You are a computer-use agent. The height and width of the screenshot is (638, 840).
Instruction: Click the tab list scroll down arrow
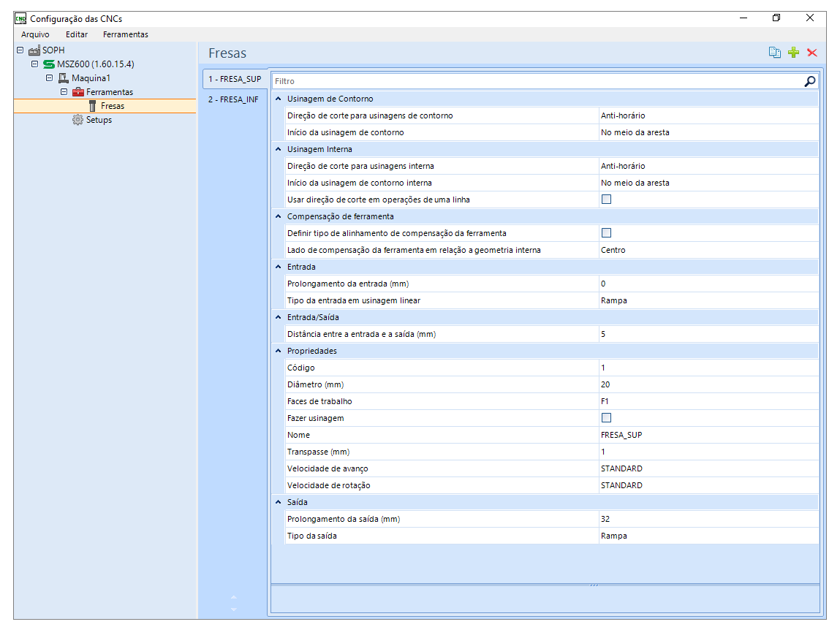pyautogui.click(x=233, y=609)
